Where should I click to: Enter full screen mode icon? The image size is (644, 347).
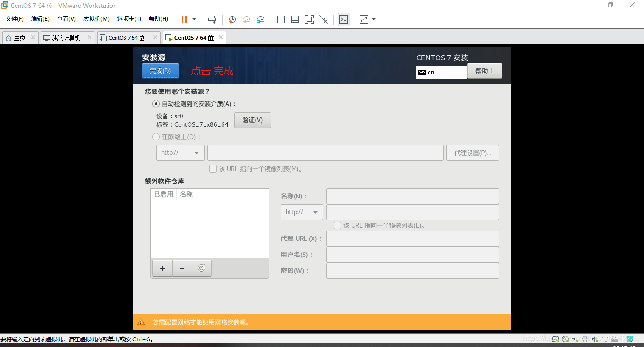[309, 19]
